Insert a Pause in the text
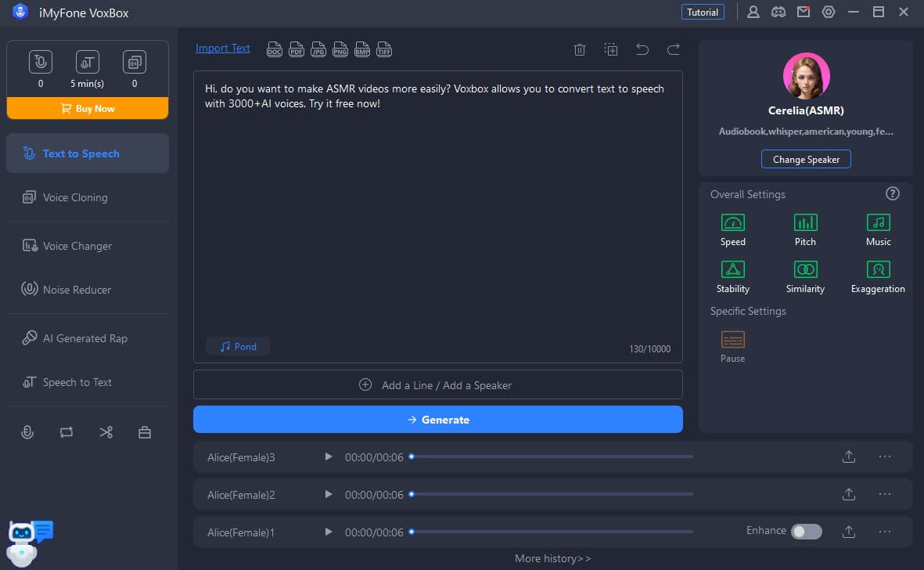The width and height of the screenshot is (924, 570). (732, 347)
